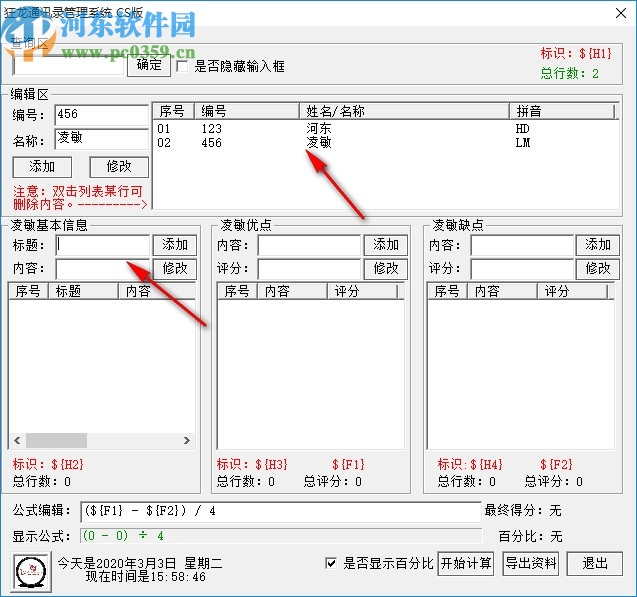Screen dimensions: 637x597
Task: Focus the 编号 input field
Action: [102, 115]
